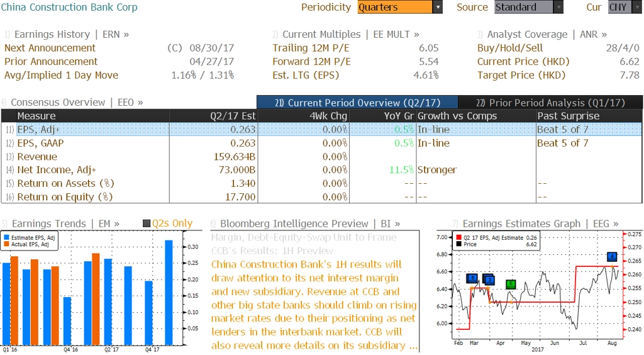Click the blue marker numbered 3 on graph
Screen dimensions: 644x355
[x=489, y=280]
